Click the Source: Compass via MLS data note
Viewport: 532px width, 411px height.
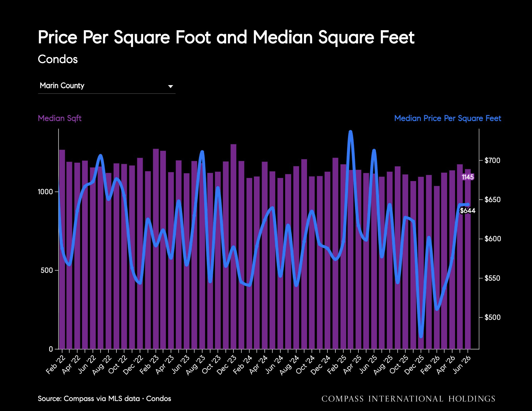[104, 399]
